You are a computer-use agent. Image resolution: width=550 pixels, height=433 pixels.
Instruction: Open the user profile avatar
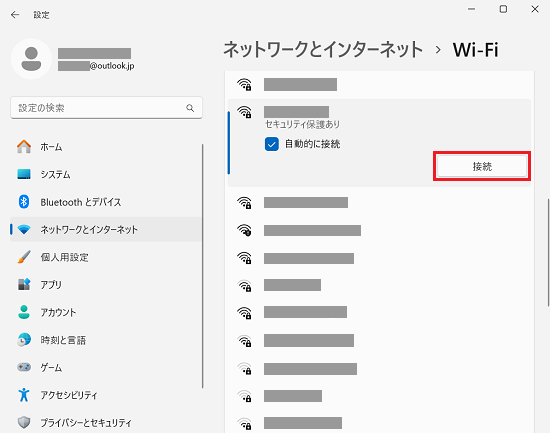pos(31,59)
